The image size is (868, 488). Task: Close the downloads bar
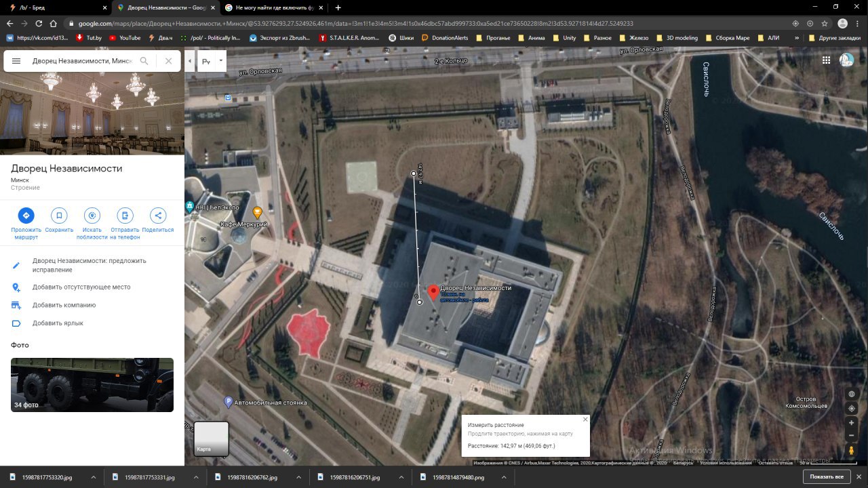click(859, 477)
